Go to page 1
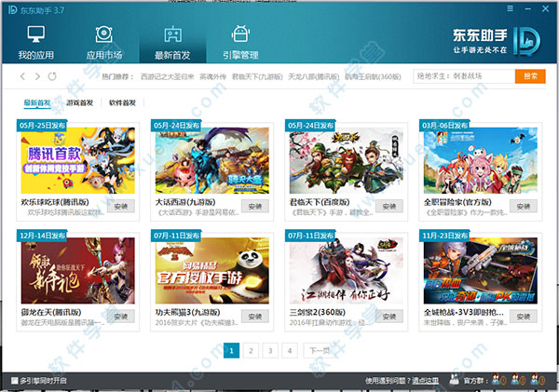 point(231,351)
